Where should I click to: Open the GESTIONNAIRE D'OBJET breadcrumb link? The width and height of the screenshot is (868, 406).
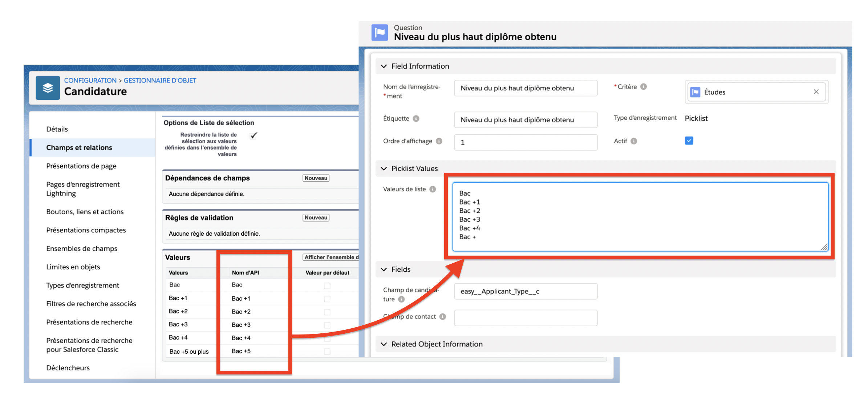(160, 80)
